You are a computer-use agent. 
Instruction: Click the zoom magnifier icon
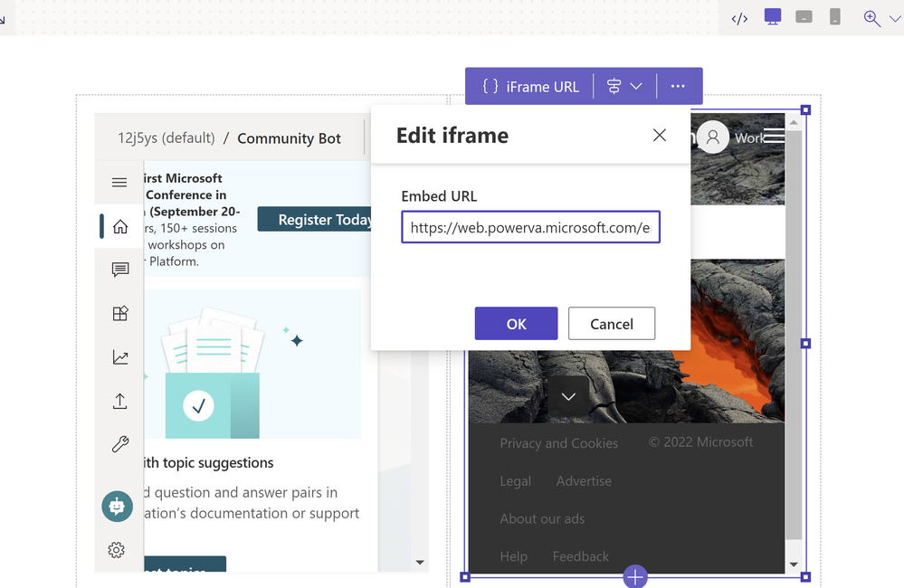[871, 18]
